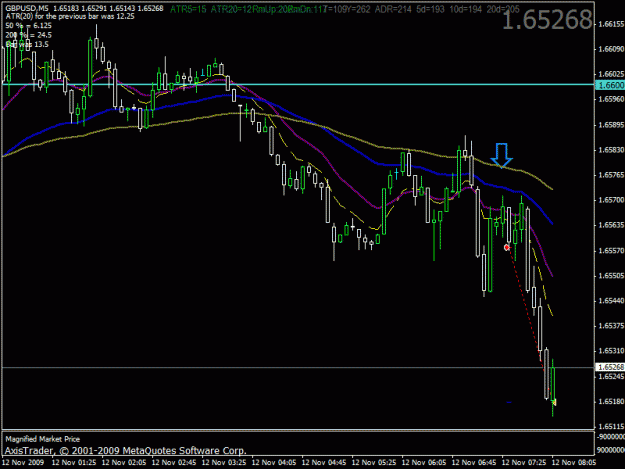The width and height of the screenshot is (625, 469).
Task: Click the yellow marker on the last candle
Action: (x=554, y=402)
